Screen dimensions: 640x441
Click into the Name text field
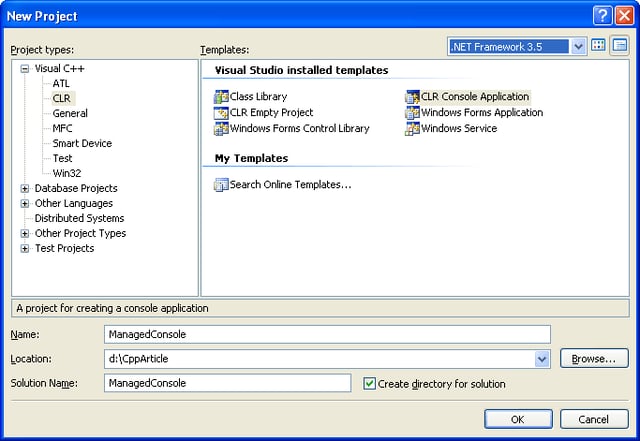click(x=327, y=334)
